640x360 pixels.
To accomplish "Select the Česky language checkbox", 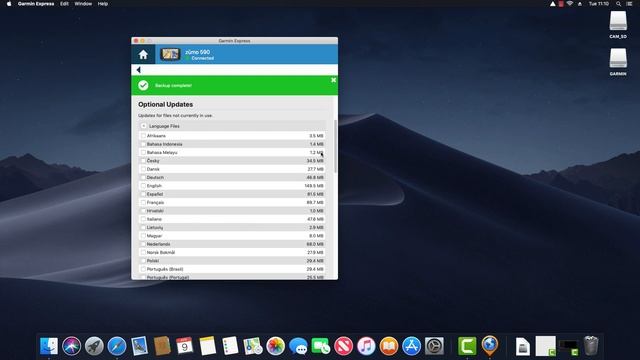I will [143, 161].
